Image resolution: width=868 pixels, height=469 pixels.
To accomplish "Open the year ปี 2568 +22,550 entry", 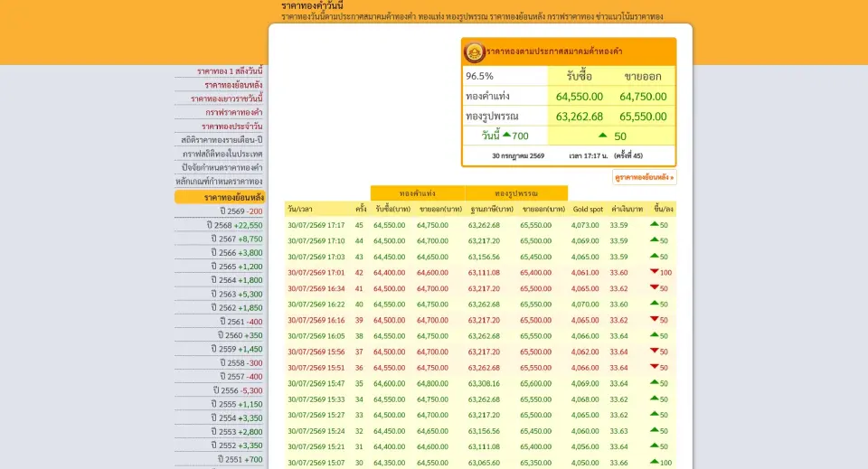I will pyautogui.click(x=235, y=225).
